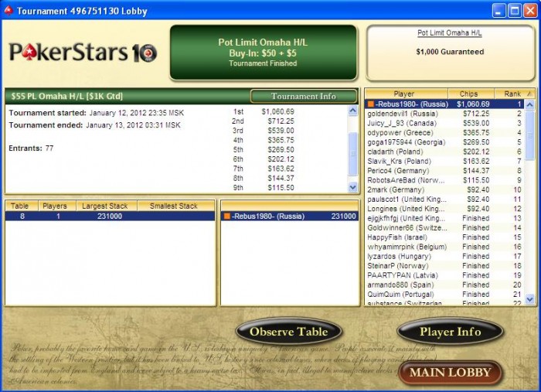This screenshot has width=541, height=392.
Task: Click the Tournament started date line
Action: (97, 113)
